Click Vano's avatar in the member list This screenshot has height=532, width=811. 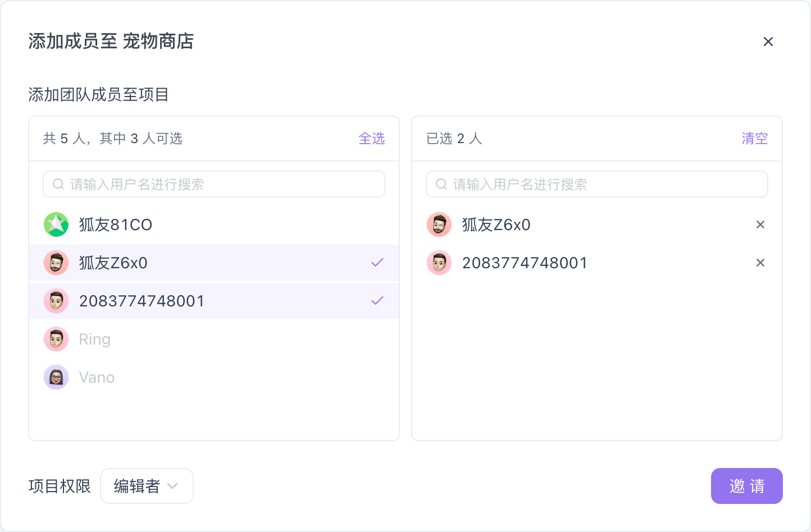56,377
